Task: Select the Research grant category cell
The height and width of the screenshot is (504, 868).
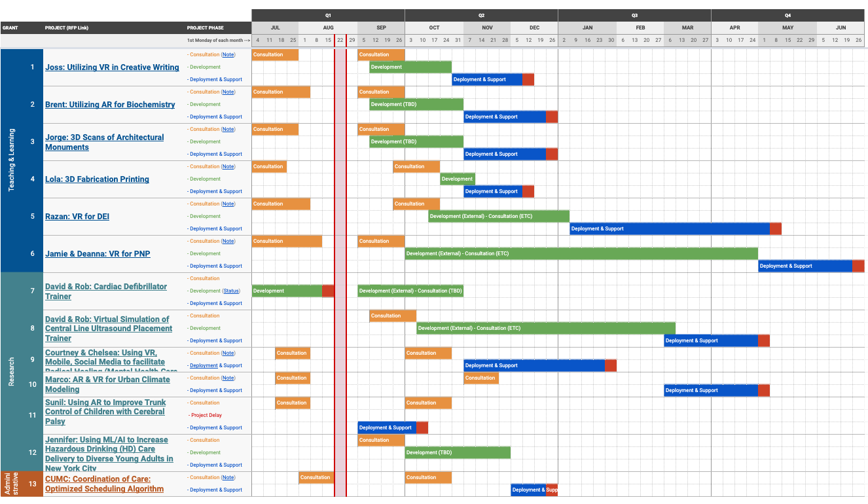Action: (x=11, y=371)
